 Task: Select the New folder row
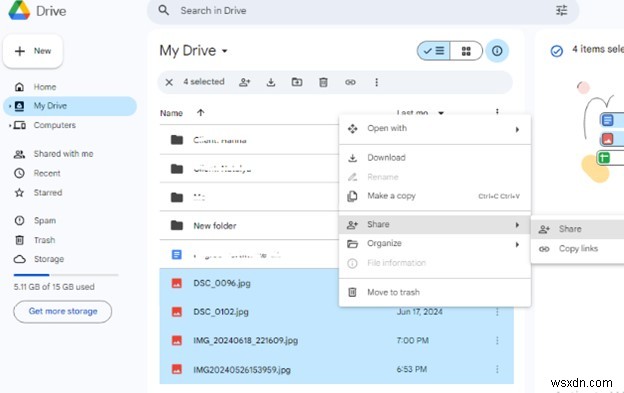[x=249, y=226]
